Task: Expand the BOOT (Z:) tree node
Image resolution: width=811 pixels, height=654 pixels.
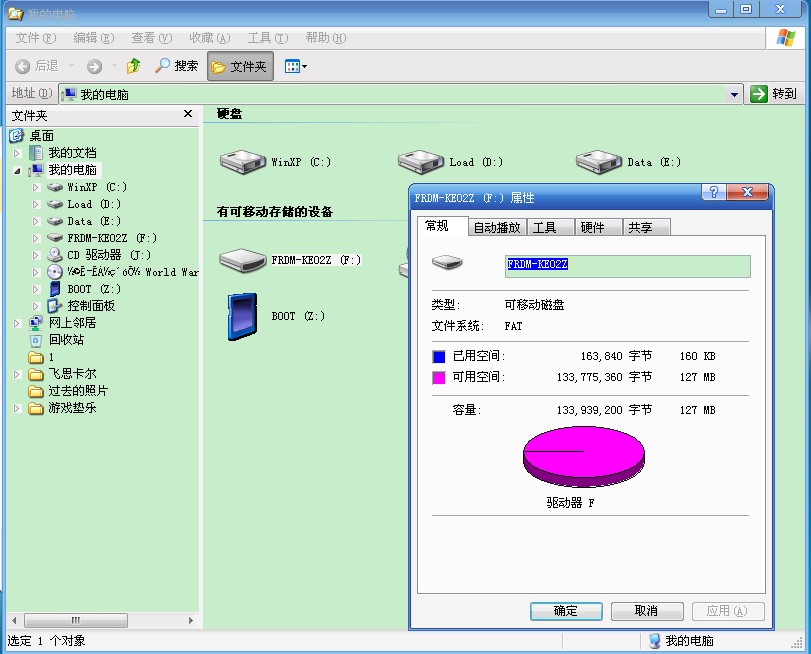Action: point(36,289)
